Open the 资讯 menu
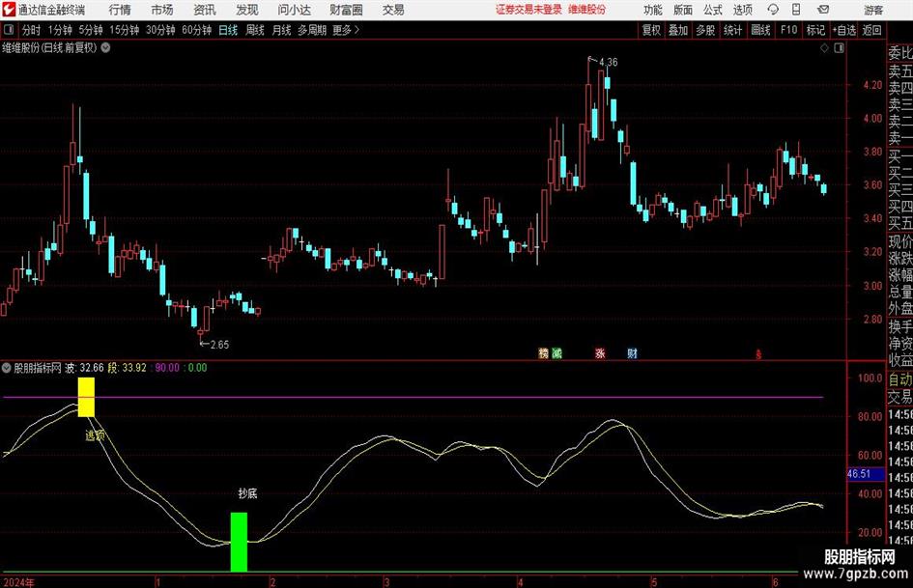This screenshot has width=913, height=588. coord(205,10)
